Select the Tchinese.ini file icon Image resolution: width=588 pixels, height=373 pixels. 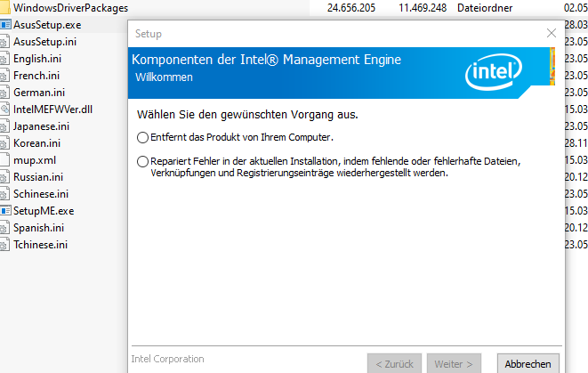(x=4, y=244)
